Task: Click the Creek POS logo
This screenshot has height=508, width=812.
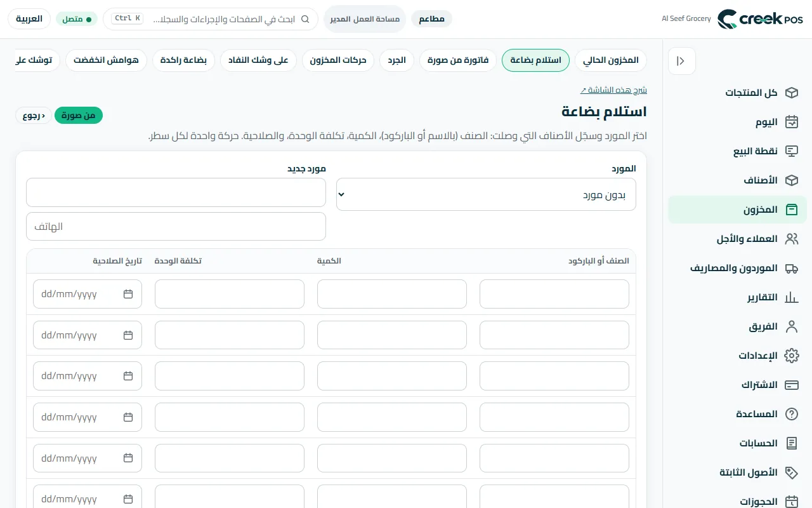Action: tap(760, 19)
